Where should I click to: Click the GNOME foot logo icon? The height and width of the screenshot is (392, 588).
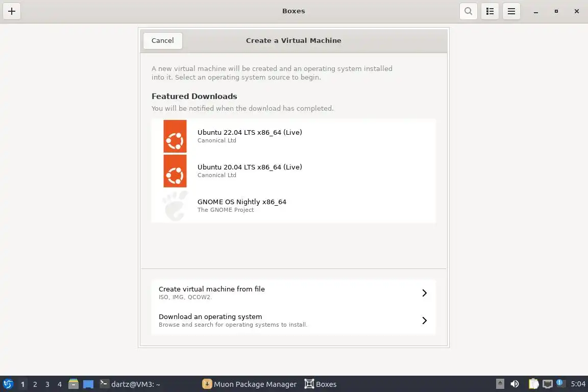click(175, 206)
